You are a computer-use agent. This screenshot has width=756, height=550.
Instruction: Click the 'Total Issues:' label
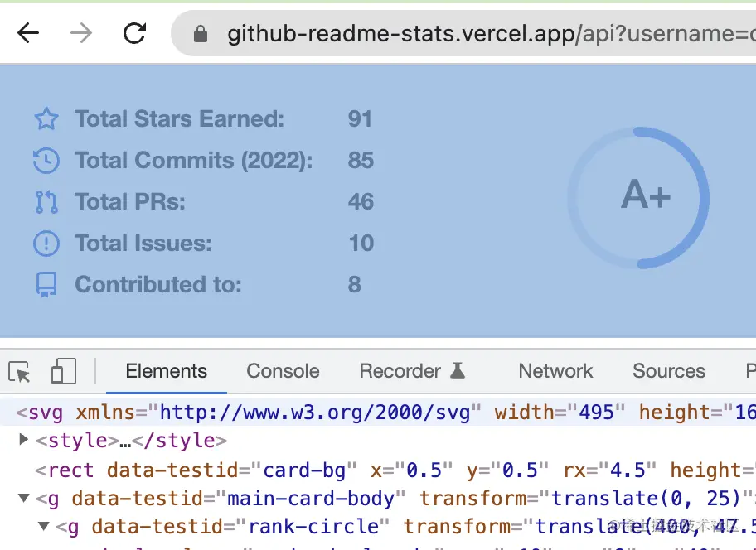pos(143,244)
